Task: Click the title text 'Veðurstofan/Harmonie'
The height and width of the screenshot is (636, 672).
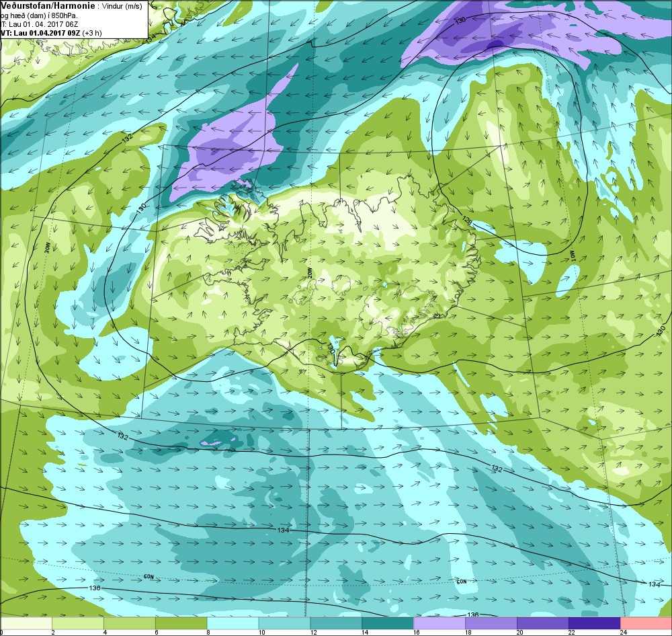Action: click(x=48, y=7)
